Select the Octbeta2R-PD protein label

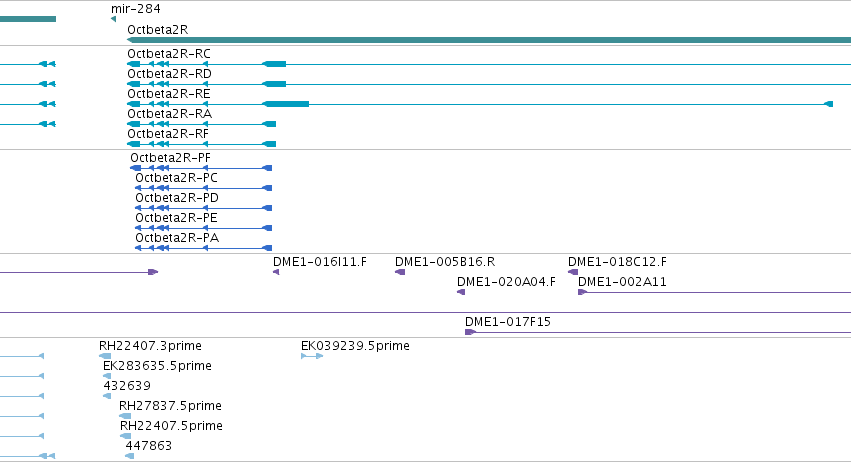177,198
